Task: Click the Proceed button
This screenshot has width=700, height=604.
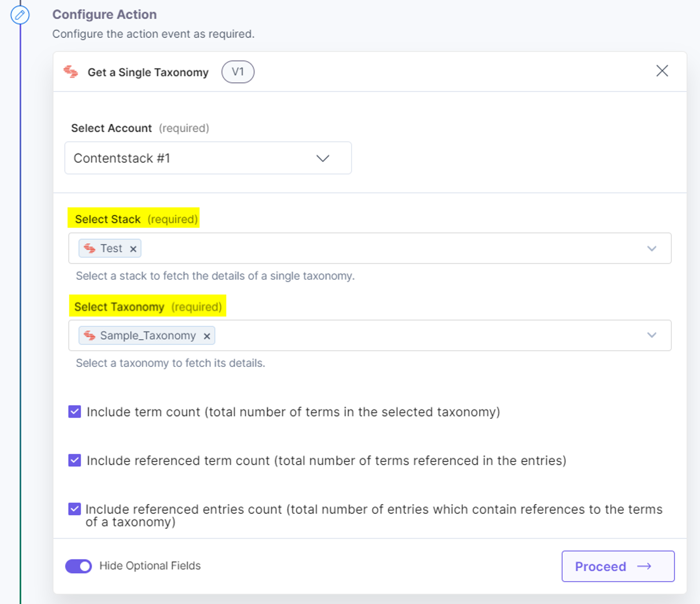Action: 618,566
